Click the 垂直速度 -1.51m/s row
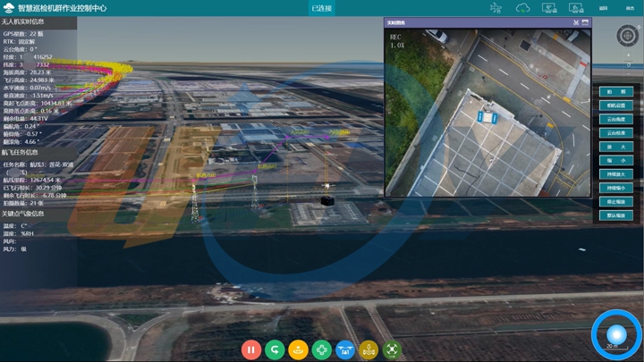Screen dimensions: 644x362 tap(29, 96)
